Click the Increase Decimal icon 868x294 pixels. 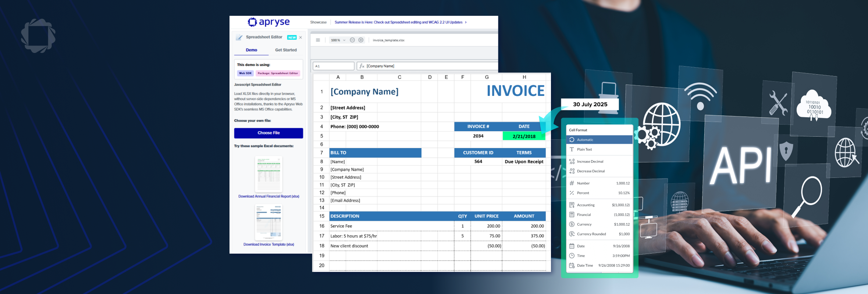pos(572,161)
